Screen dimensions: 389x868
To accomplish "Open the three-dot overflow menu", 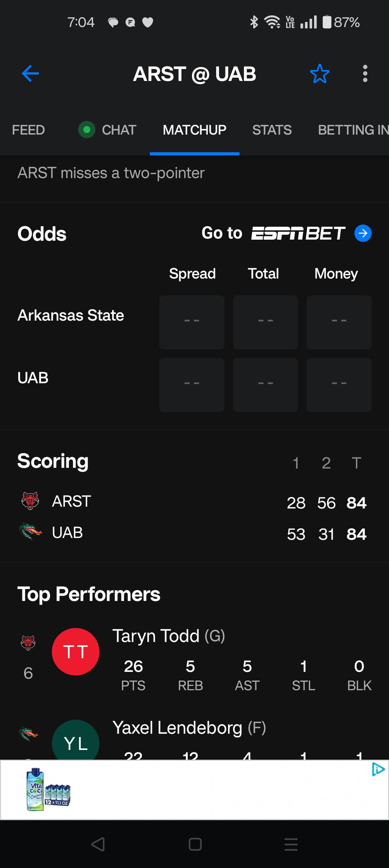I will point(365,74).
